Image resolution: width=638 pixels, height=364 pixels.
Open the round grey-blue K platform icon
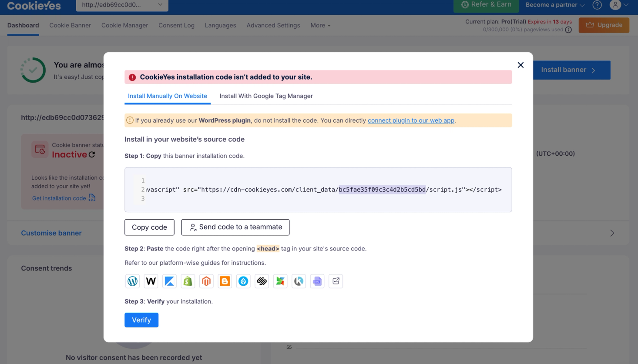[299, 281]
